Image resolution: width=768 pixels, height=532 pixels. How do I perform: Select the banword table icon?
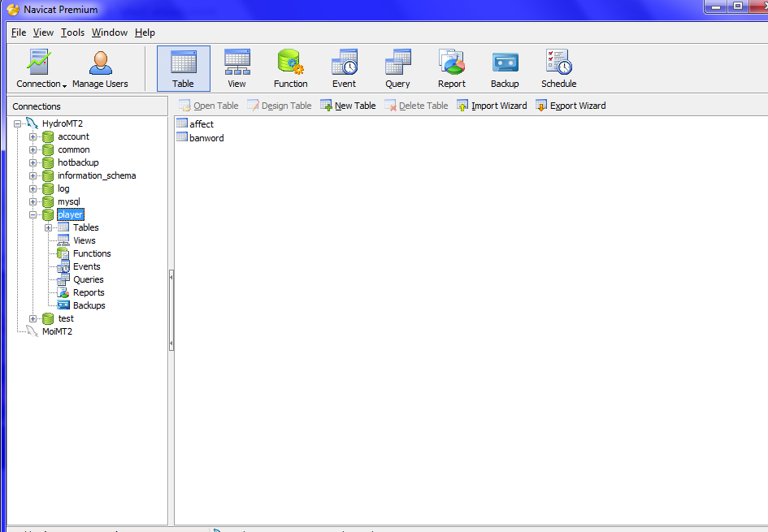coord(182,137)
